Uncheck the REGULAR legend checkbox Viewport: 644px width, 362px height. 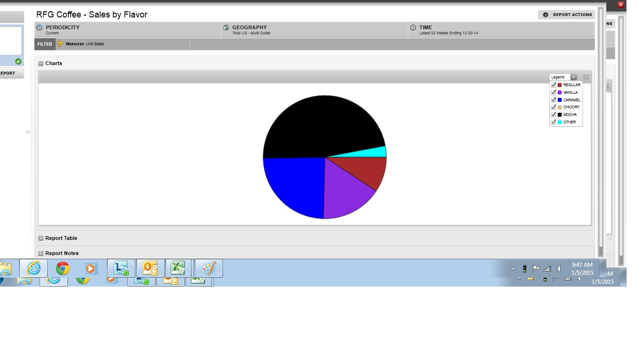[553, 85]
